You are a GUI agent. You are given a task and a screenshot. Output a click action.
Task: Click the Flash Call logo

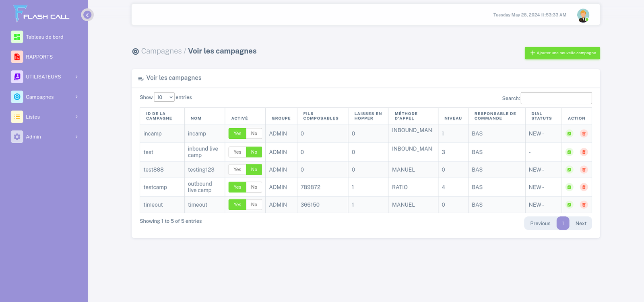[x=41, y=14]
